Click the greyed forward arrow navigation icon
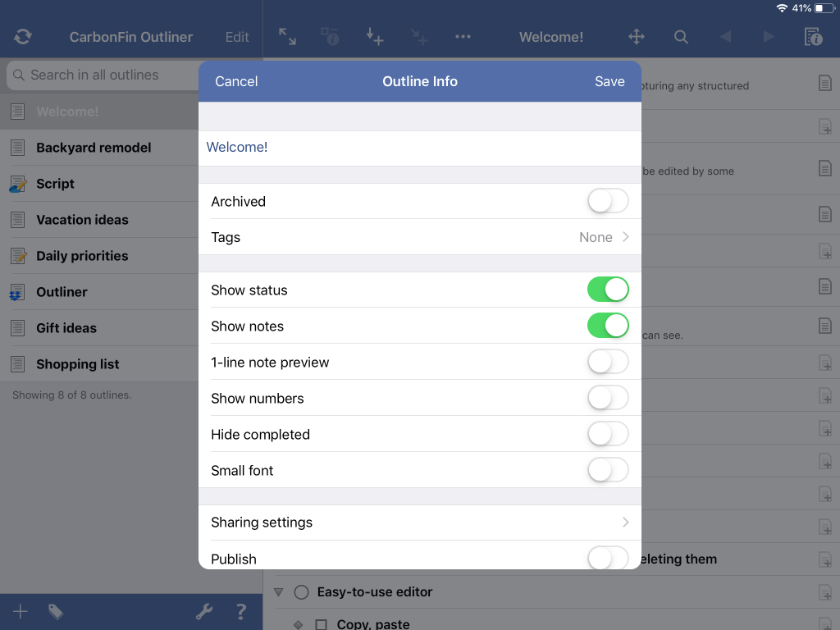840x630 pixels. (769, 36)
